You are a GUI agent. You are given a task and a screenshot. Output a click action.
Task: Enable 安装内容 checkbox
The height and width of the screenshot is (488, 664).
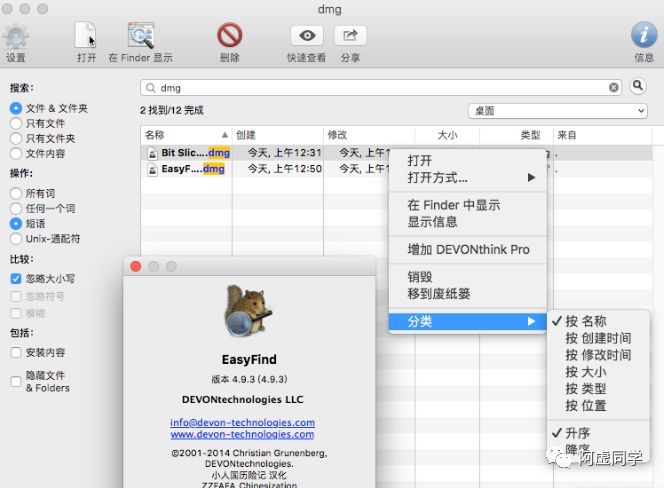(x=16, y=352)
